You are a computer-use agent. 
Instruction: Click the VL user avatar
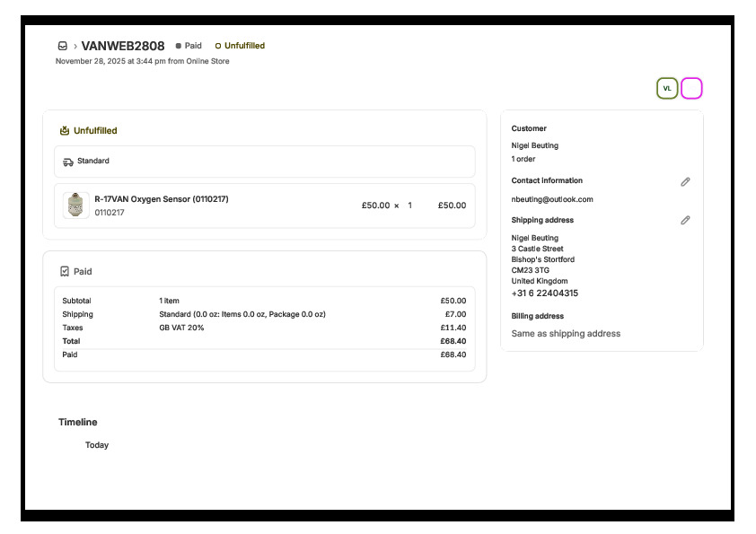(667, 88)
